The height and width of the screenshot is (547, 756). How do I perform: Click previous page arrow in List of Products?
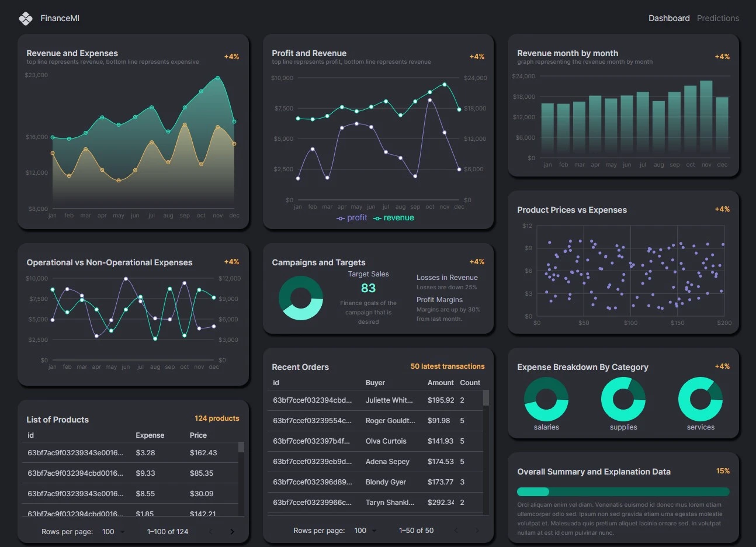tap(211, 532)
